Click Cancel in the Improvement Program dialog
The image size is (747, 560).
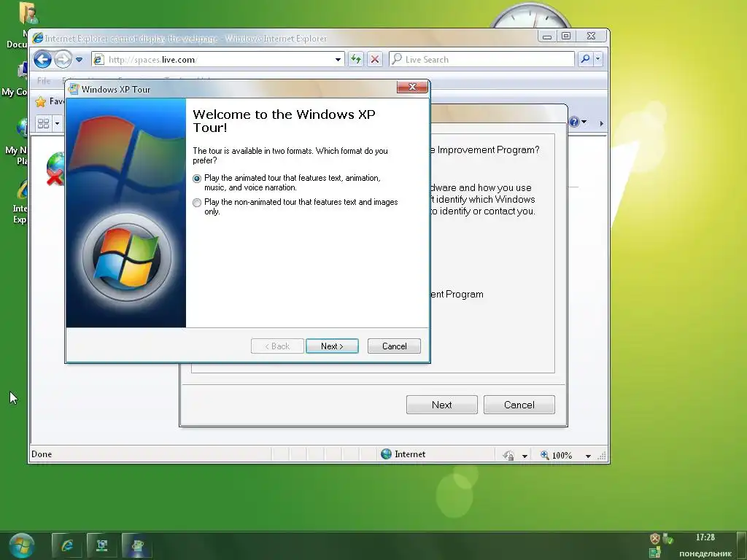click(x=519, y=405)
